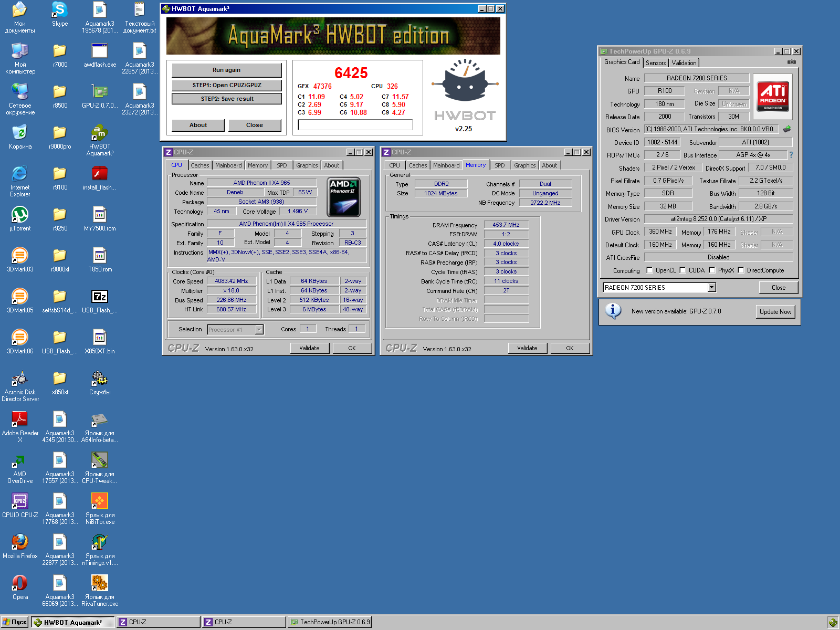This screenshot has width=840, height=630.
Task: Open Текстовый документ.txt file icon
Action: pyautogui.click(x=140, y=9)
